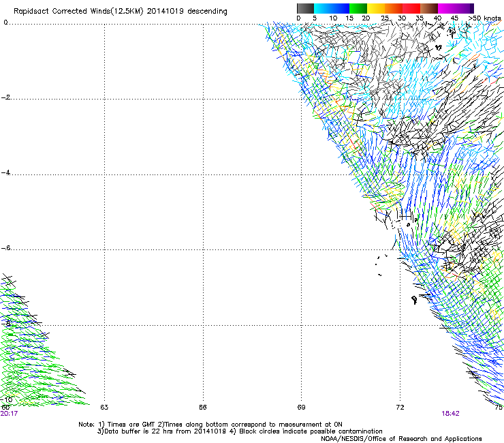Click the longitude label '72'
The width and height of the screenshot is (504, 443).
[400, 408]
